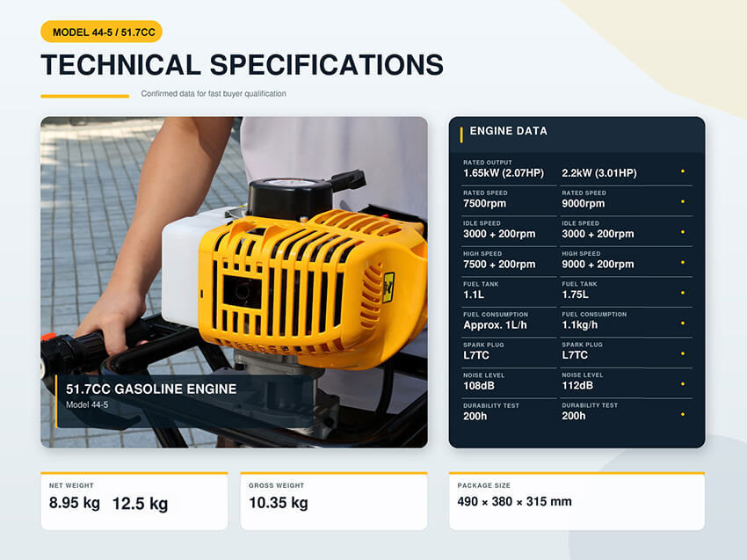Screen dimensions: 747x560
Task: Click the "1.75L" fuel tank value
Action: coord(575,295)
